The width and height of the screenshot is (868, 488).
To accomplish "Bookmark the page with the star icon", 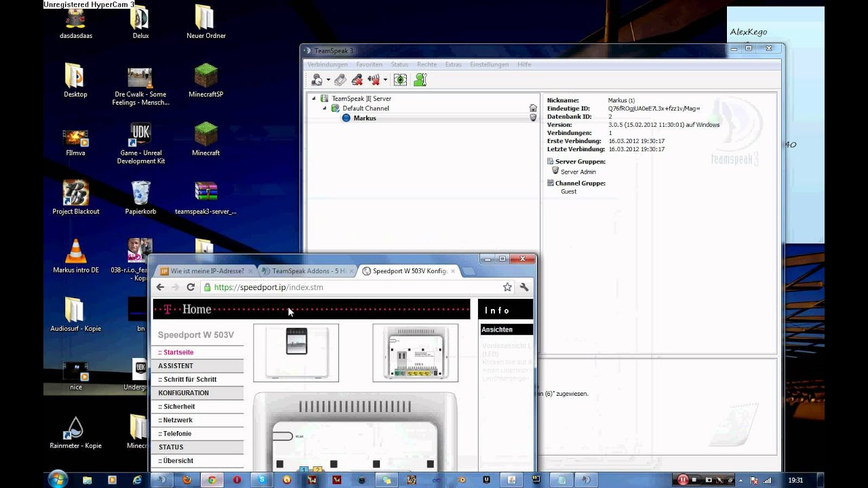I will pyautogui.click(x=507, y=287).
